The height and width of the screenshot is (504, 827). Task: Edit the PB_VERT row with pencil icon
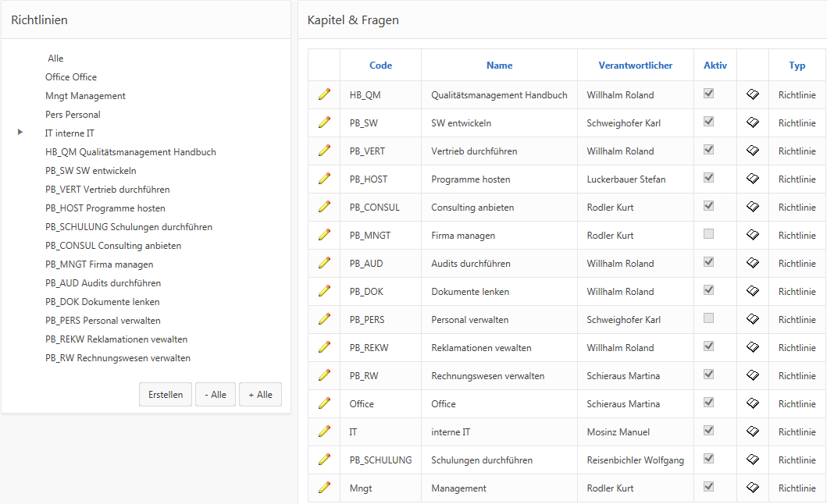324,151
